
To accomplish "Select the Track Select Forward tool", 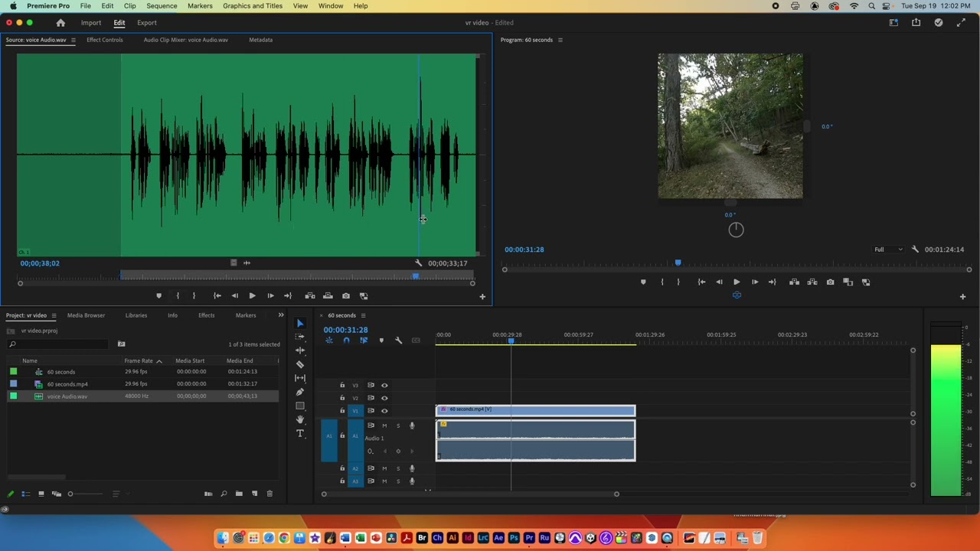I will click(300, 337).
